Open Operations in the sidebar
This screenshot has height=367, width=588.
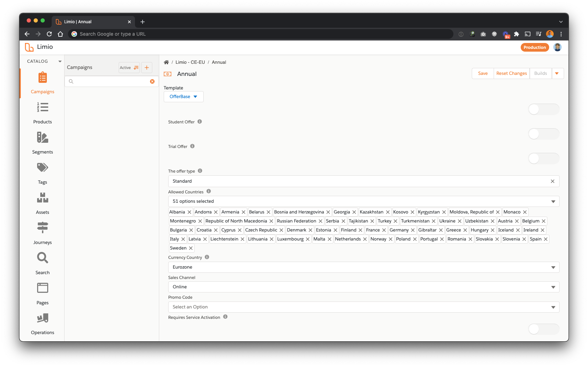[x=42, y=324]
